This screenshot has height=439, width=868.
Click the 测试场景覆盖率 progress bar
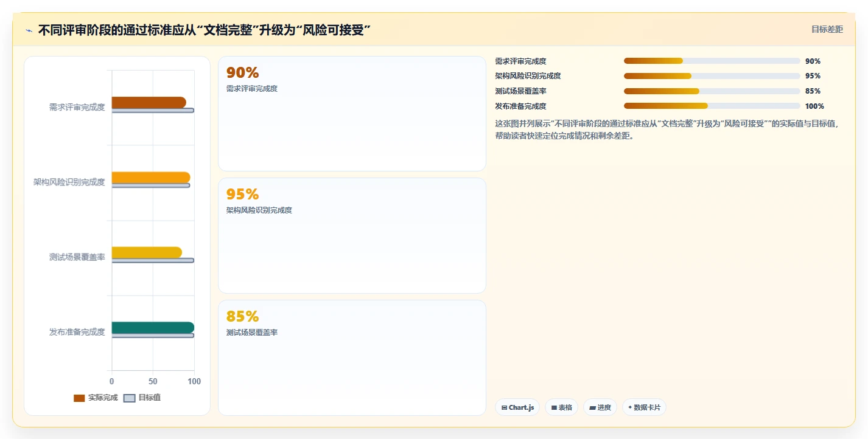(x=712, y=91)
